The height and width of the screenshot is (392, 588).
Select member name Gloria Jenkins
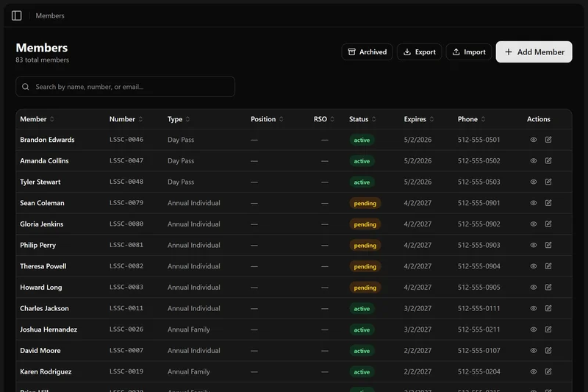coord(42,224)
